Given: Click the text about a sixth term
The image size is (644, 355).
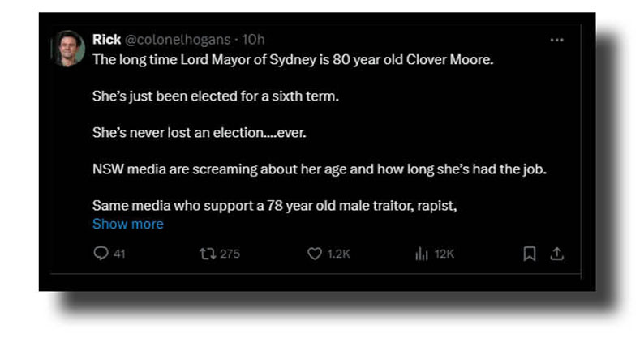Looking at the screenshot, I should pyautogui.click(x=214, y=96).
